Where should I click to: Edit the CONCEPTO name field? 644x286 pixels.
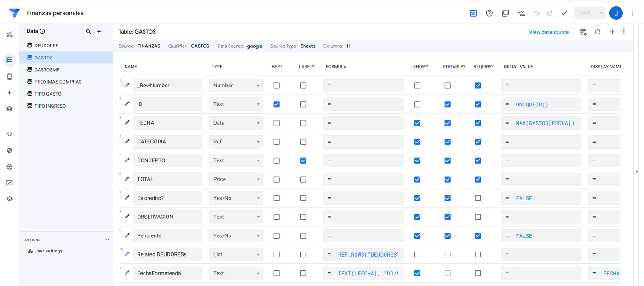click(167, 160)
